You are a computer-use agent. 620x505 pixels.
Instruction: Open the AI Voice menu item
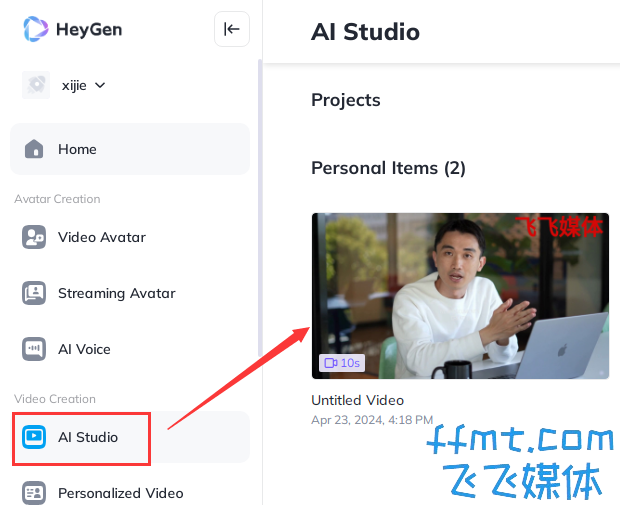click(x=130, y=349)
